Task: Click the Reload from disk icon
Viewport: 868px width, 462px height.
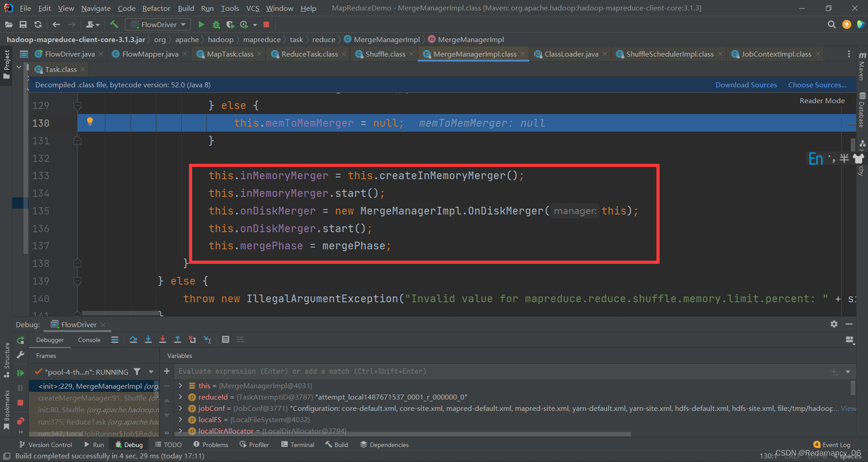Action: 38,24
